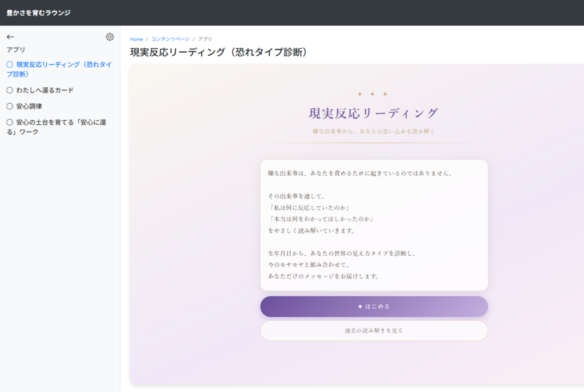Screen dimensions: 584x392
Task: Select circle icon beside 安心調律
Action: click(10, 106)
